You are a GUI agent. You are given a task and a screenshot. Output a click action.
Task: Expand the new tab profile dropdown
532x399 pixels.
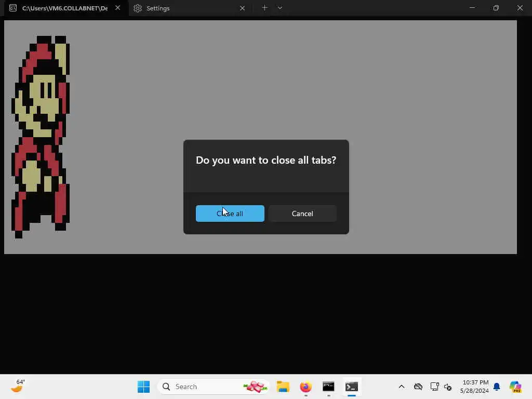280,8
